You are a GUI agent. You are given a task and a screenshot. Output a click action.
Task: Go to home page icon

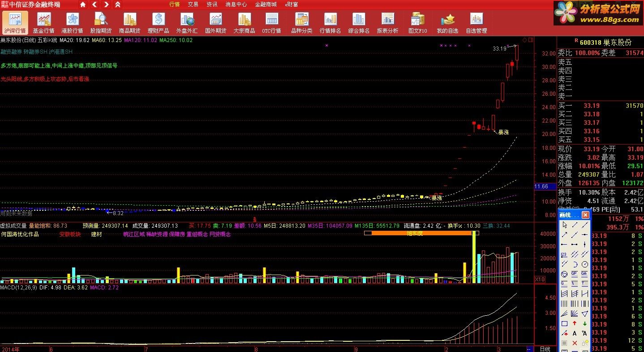(x=83, y=4)
